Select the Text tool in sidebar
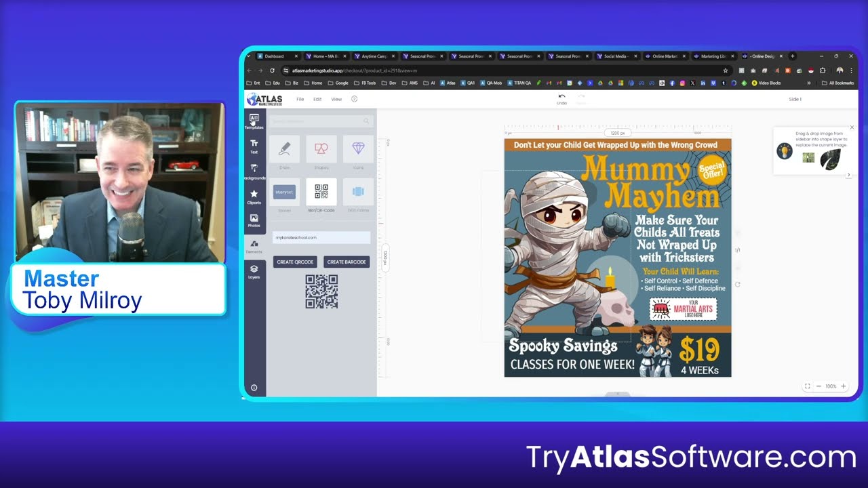 pos(254,146)
